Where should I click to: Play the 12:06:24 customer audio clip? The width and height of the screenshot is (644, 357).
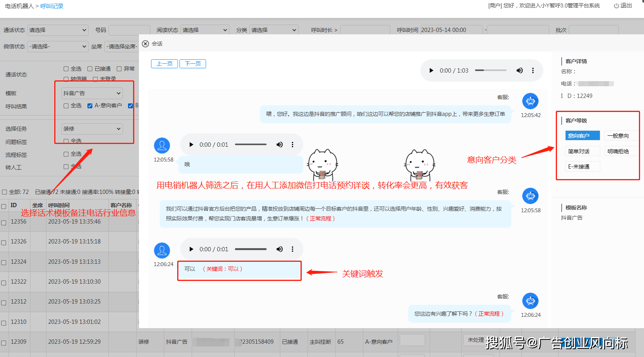pos(191,249)
